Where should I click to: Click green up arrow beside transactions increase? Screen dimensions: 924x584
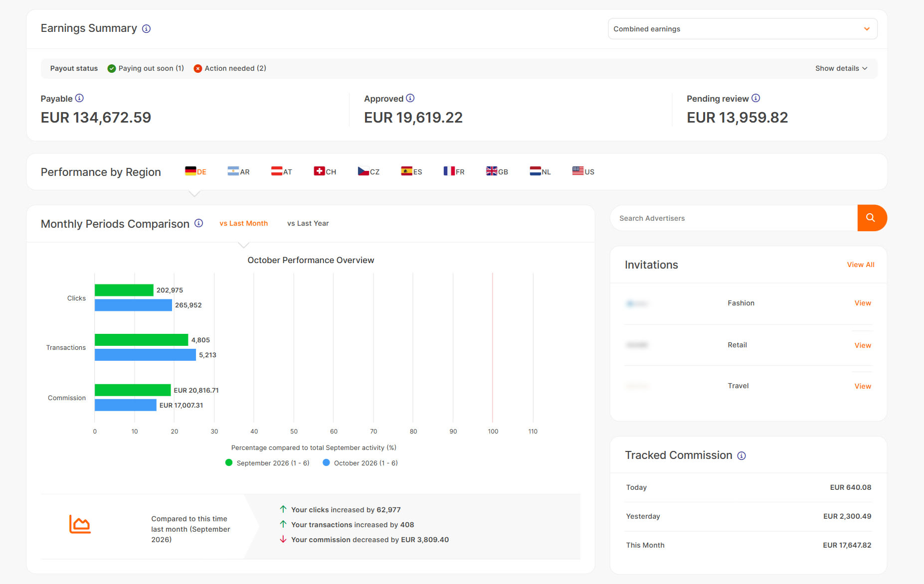283,524
